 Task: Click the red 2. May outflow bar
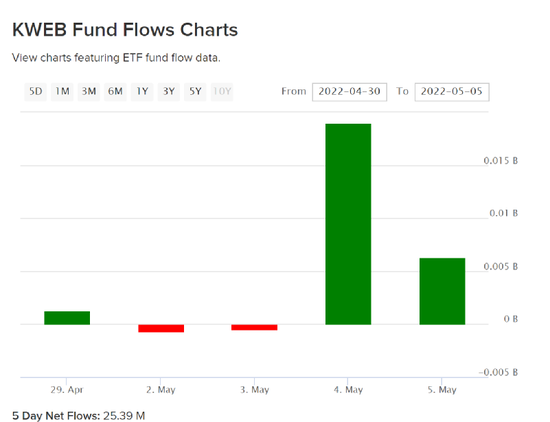tap(161, 328)
